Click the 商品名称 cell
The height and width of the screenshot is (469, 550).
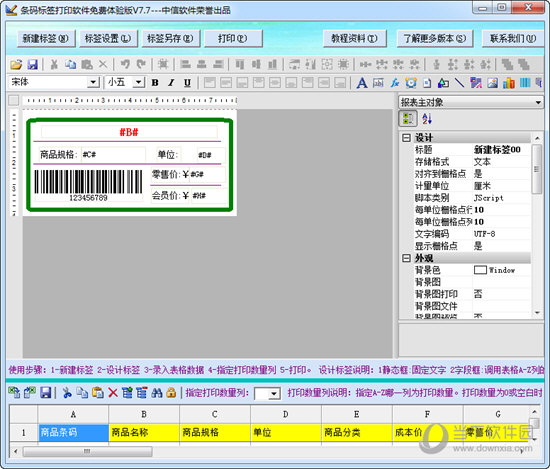[x=144, y=433]
